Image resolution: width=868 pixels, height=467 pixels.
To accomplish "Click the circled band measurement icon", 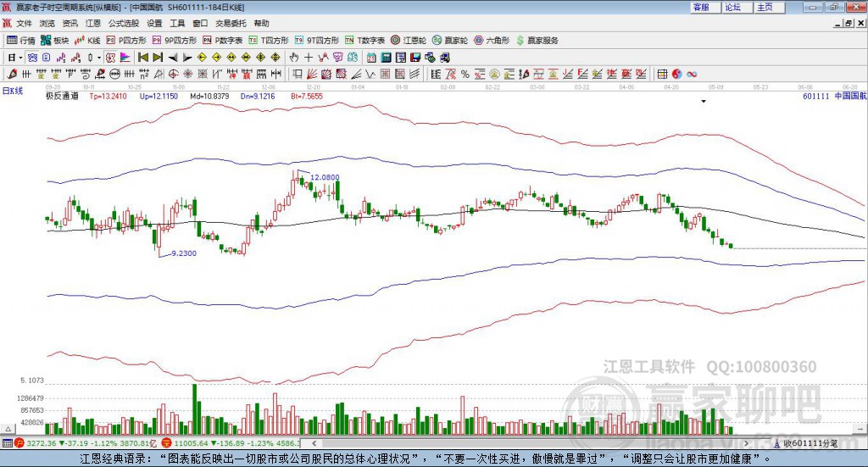I will [x=114, y=74].
